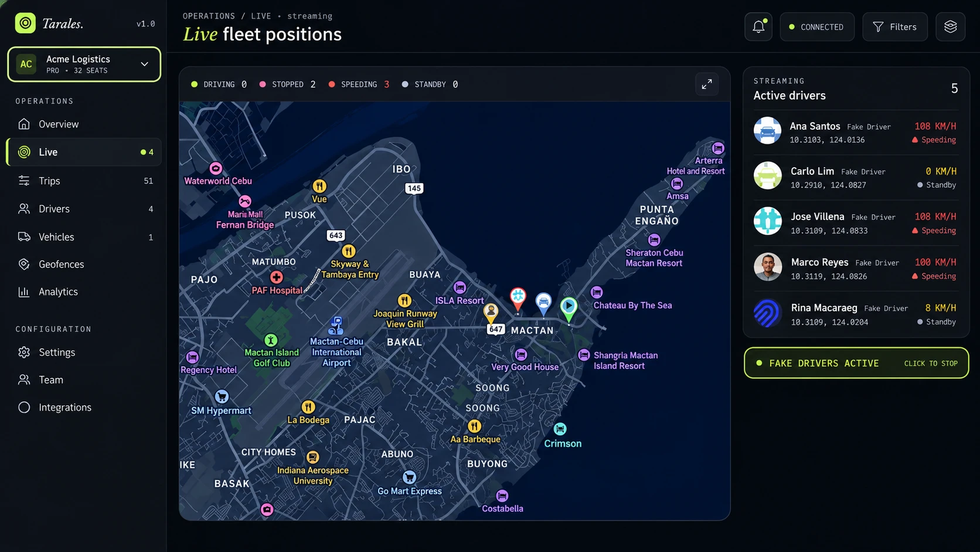Click the Sheraton Cebu Mactan Resort icon
The width and height of the screenshot is (980, 552).
[654, 240]
